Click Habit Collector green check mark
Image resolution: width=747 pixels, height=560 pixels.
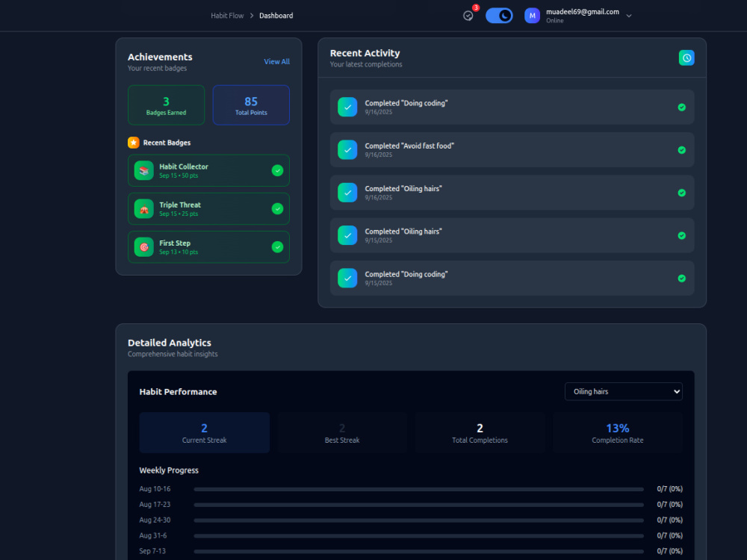[277, 170]
